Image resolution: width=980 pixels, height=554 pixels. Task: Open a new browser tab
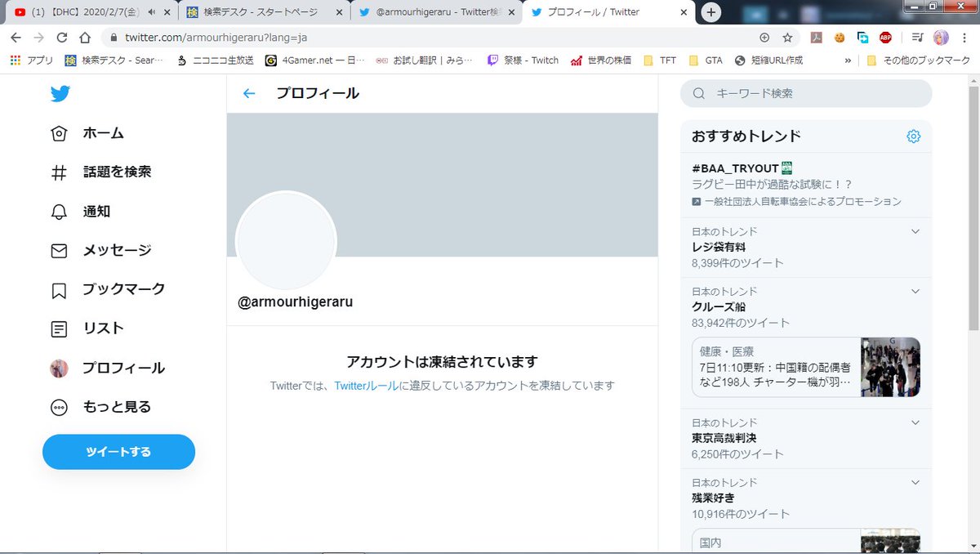(x=711, y=12)
